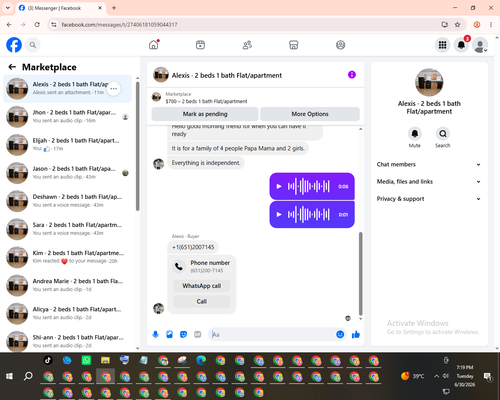
Task: Send a voice clip with microphone icon
Action: click(x=155, y=334)
